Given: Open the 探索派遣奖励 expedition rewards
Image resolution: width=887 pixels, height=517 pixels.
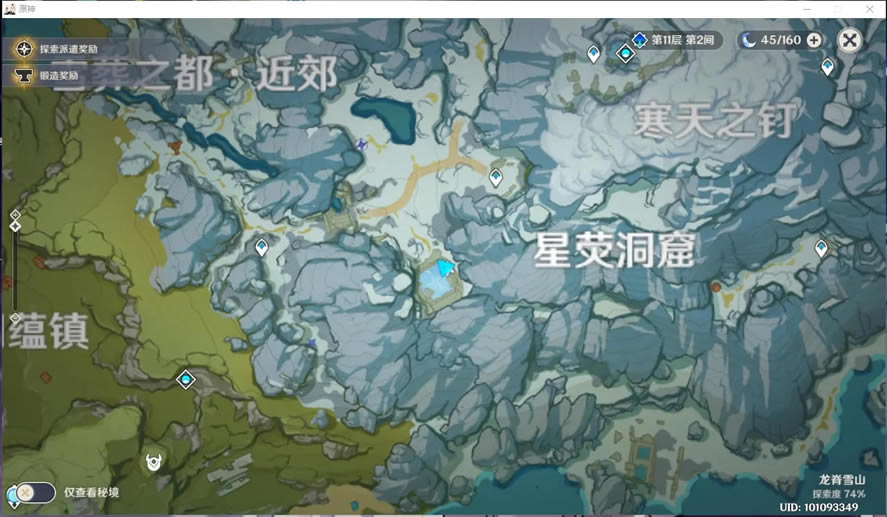Looking at the screenshot, I should pos(23,48).
